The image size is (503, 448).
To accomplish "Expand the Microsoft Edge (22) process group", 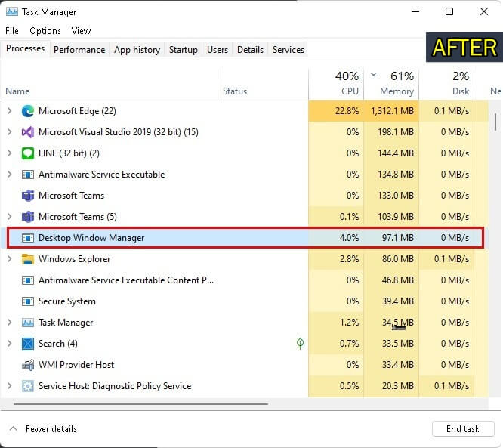I will 9,111.
